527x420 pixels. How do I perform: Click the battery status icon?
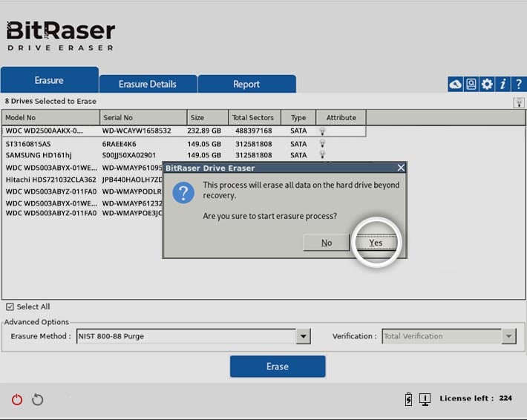click(408, 398)
